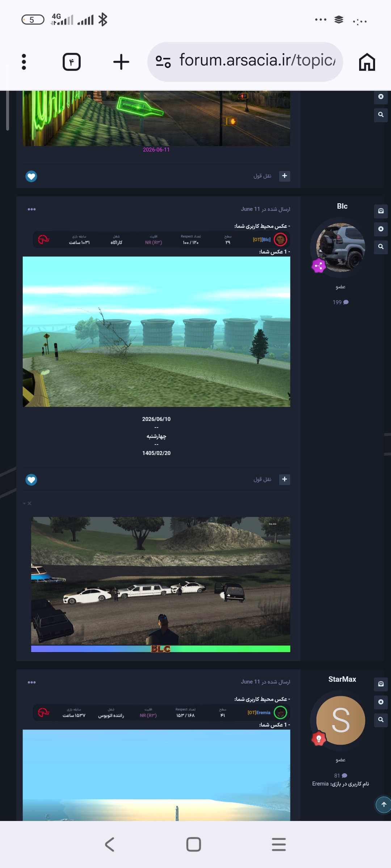Open the browser three-dot menu
391x868 pixels.
(24, 62)
